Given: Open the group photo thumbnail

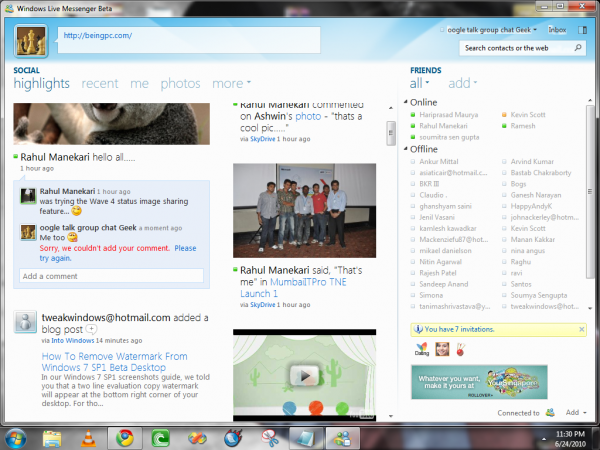Looking at the screenshot, I should 304,210.
